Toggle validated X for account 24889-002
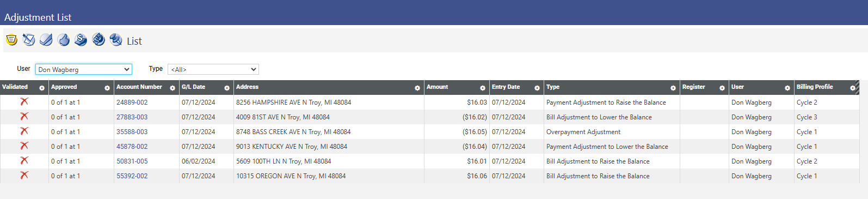 [24, 102]
